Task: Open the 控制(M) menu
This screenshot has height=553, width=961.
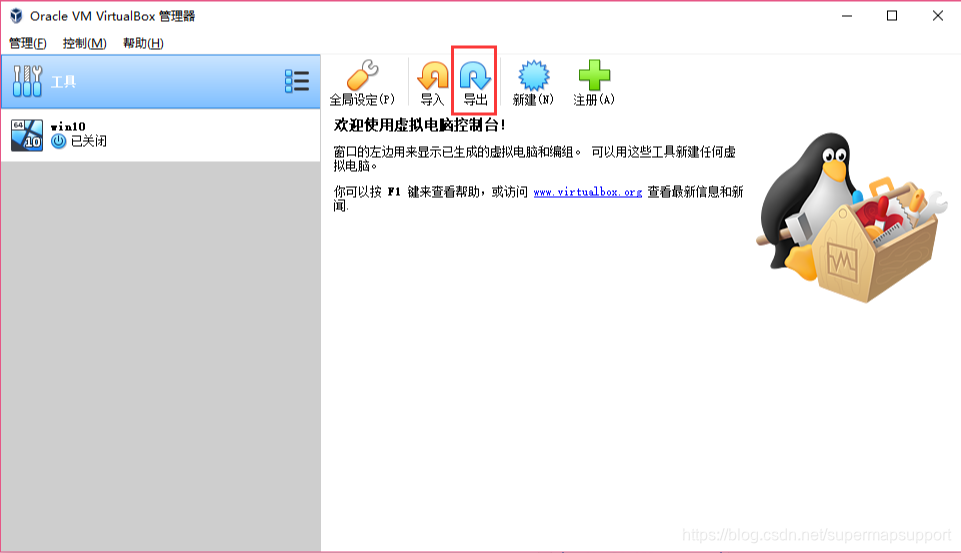Action: coord(85,43)
